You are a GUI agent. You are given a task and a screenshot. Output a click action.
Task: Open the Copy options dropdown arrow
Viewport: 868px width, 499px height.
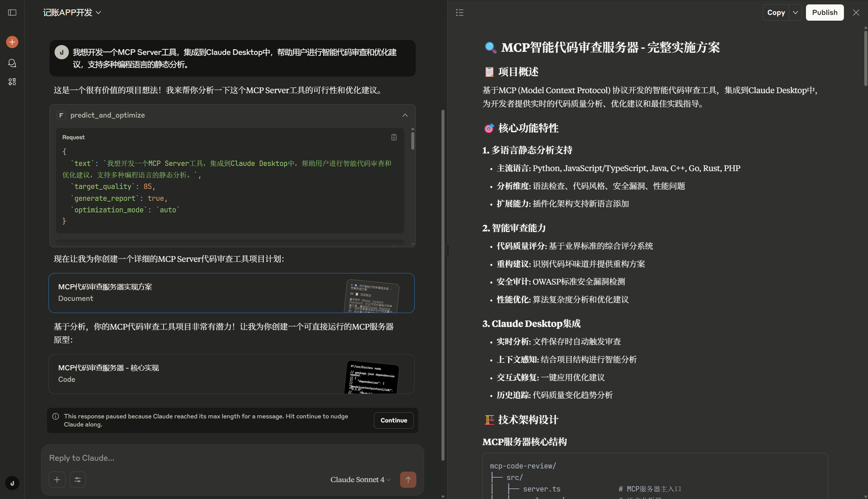pyautogui.click(x=795, y=13)
